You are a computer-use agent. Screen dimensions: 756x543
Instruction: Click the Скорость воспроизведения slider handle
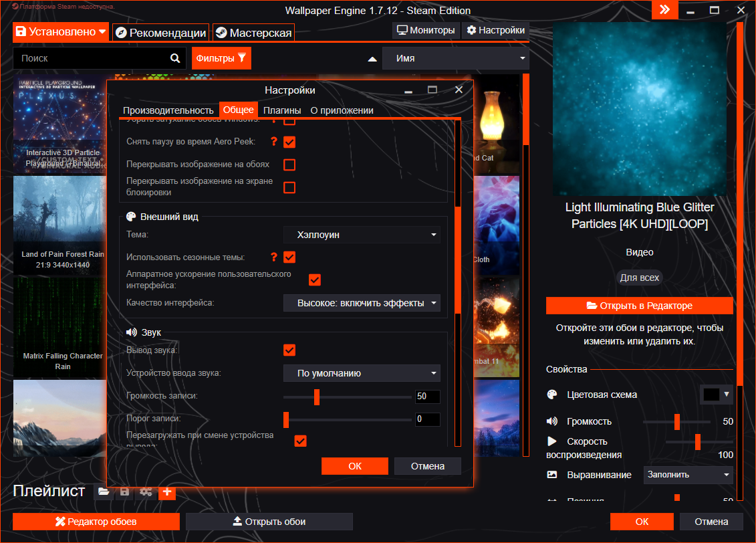pos(698,442)
